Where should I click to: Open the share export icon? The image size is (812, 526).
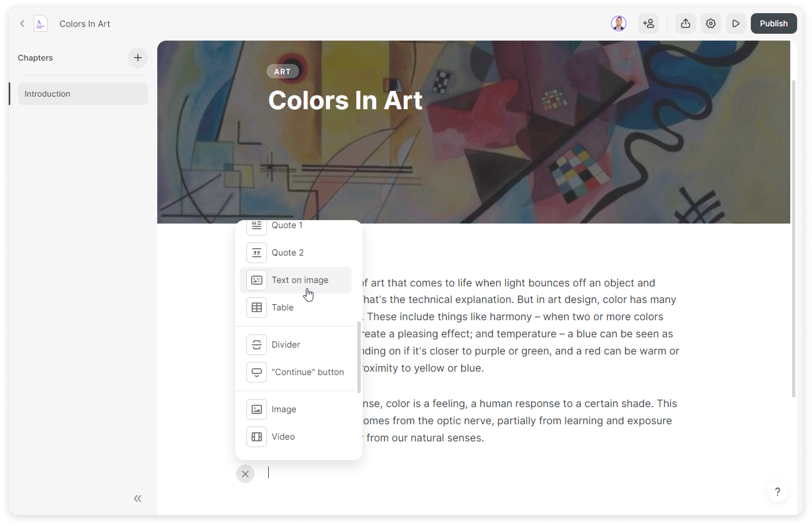685,23
